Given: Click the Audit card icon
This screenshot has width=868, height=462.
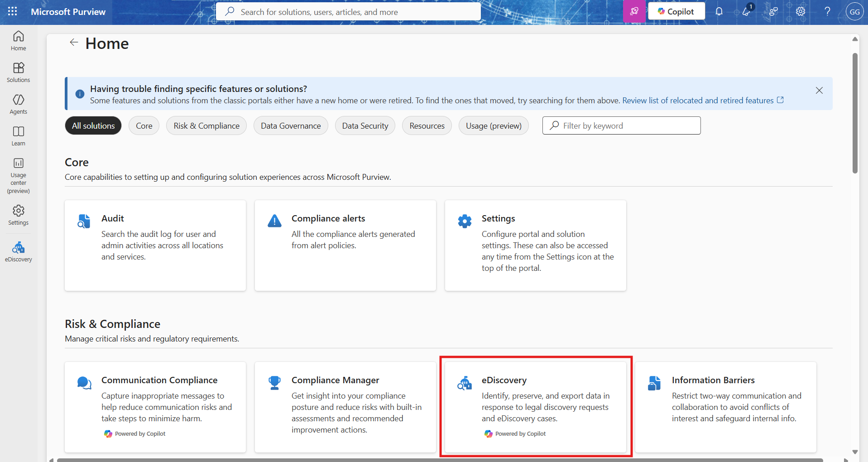Looking at the screenshot, I should tap(84, 221).
